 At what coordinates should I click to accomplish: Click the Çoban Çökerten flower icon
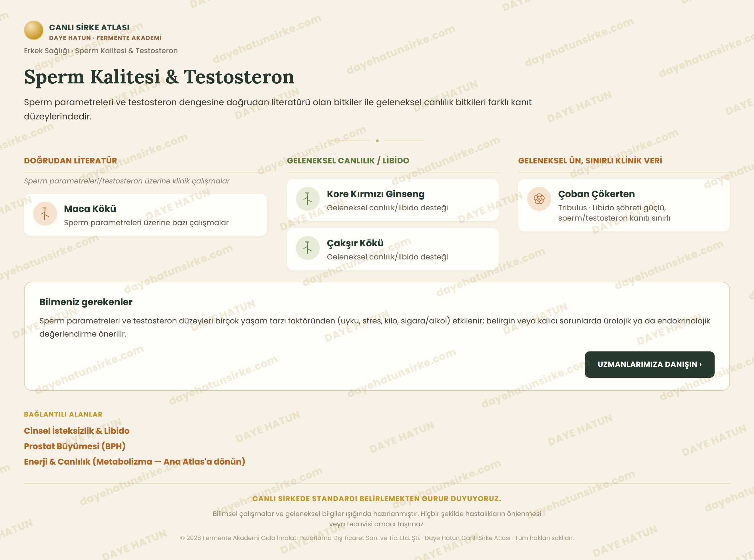(x=539, y=199)
